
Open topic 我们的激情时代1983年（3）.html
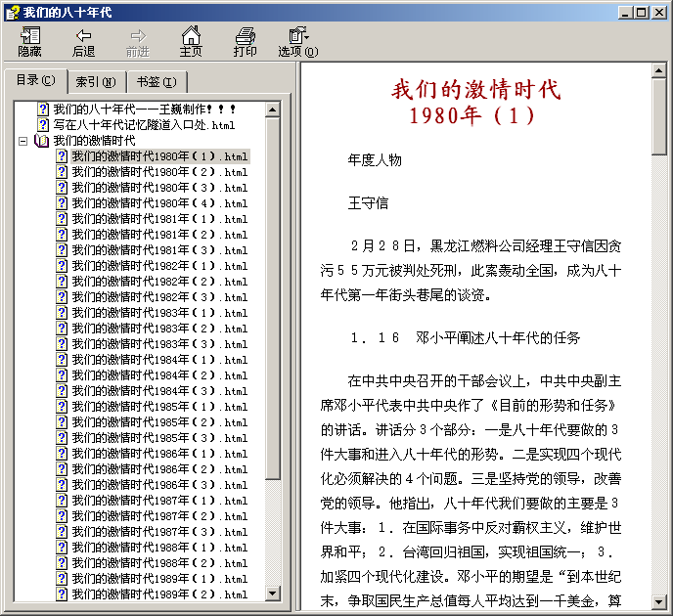(158, 344)
